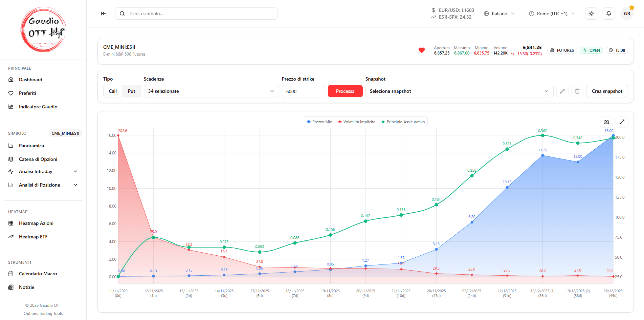Toggle the blue Prezzo Mid legend marker
This screenshot has width=644, height=320.
coord(309,122)
